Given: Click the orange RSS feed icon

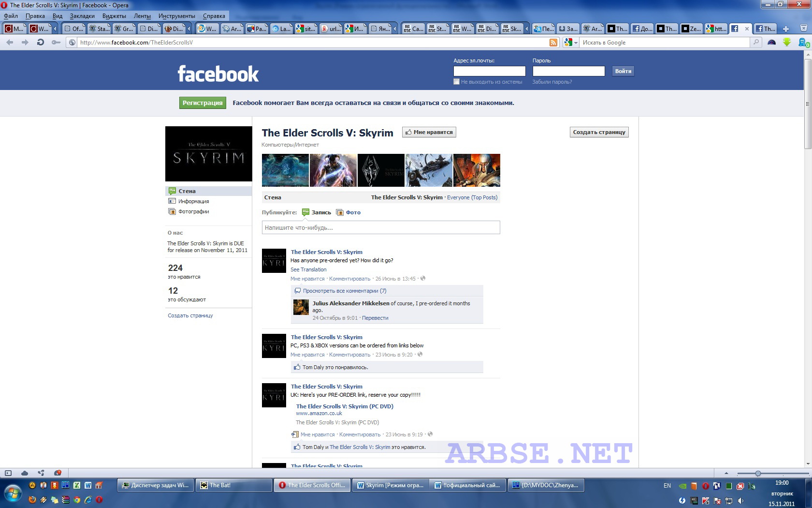Looking at the screenshot, I should (553, 43).
